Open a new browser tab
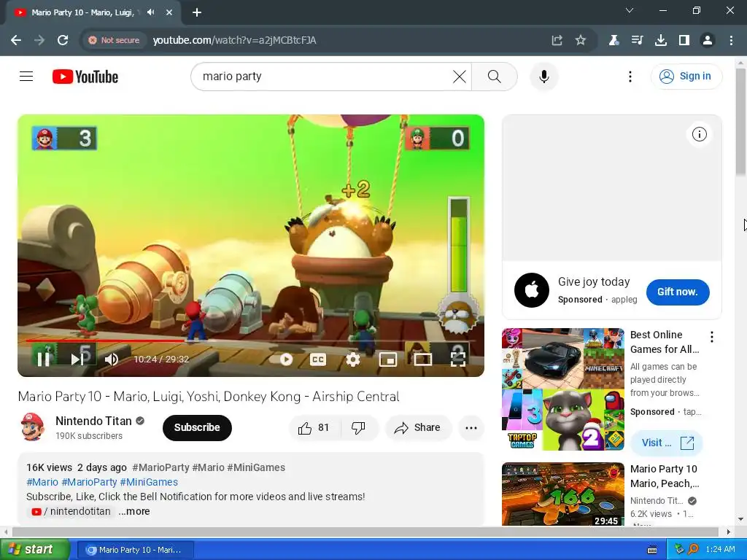747x560 pixels. point(197,12)
